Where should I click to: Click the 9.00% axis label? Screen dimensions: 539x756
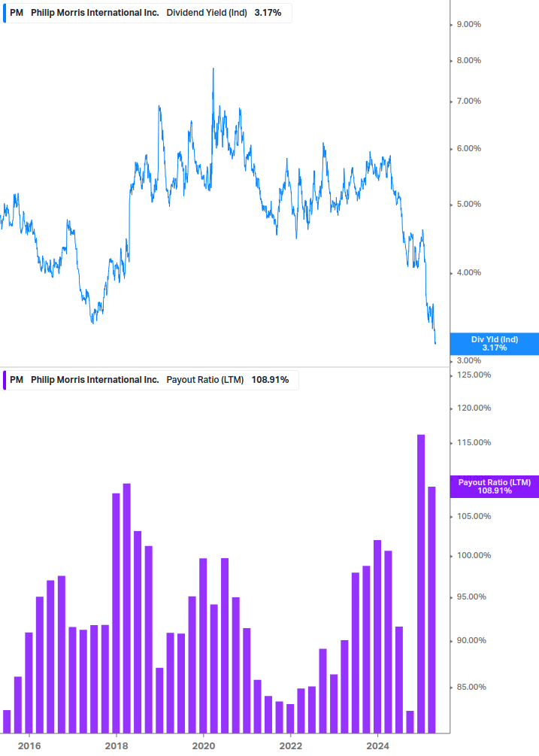[468, 25]
